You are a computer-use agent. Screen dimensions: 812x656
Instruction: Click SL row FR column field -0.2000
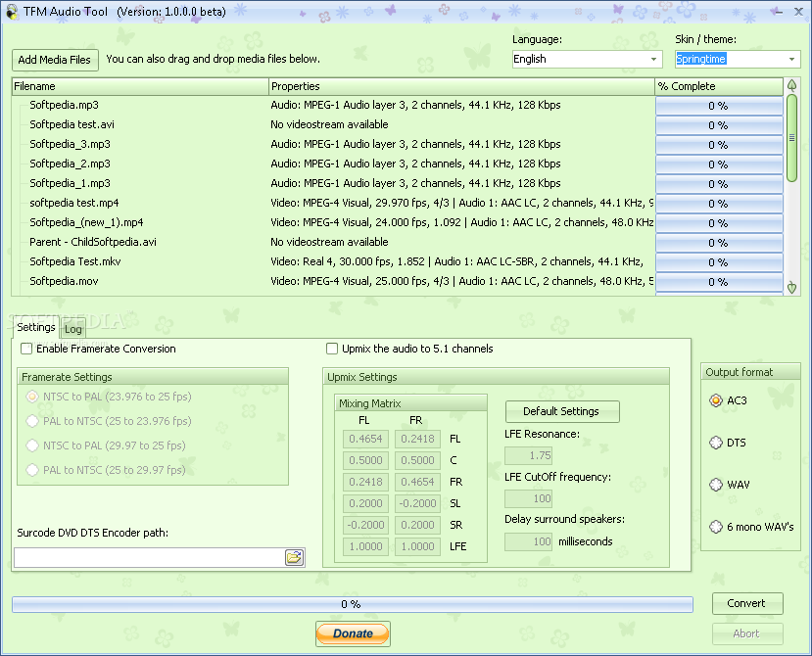[417, 503]
